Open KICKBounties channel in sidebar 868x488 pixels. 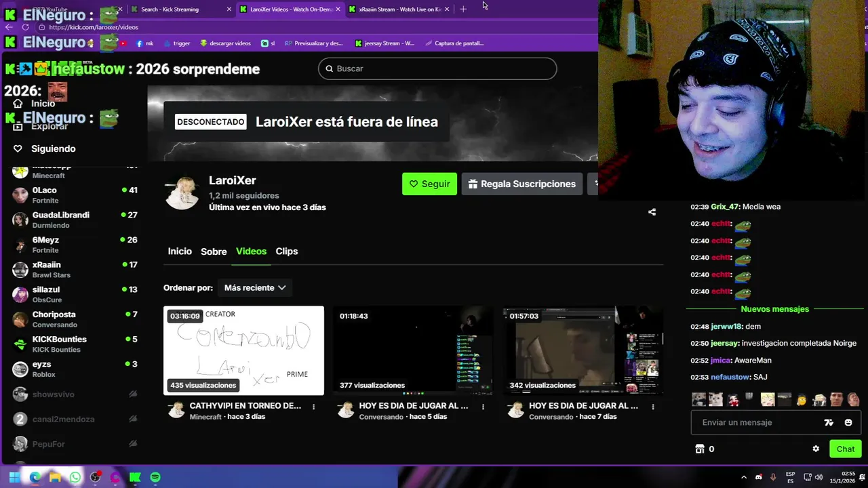(x=75, y=344)
